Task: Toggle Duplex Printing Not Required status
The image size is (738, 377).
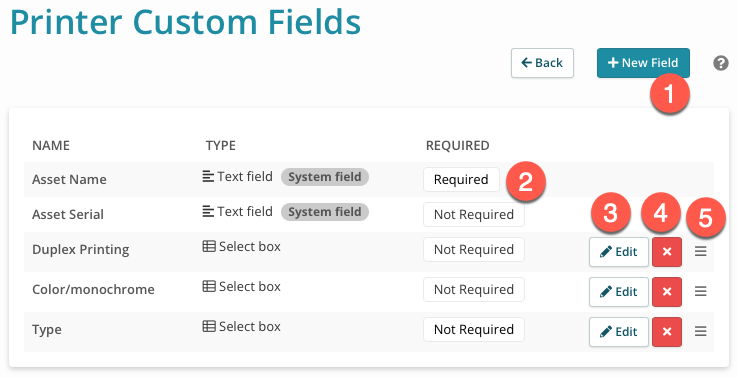Action: (473, 249)
